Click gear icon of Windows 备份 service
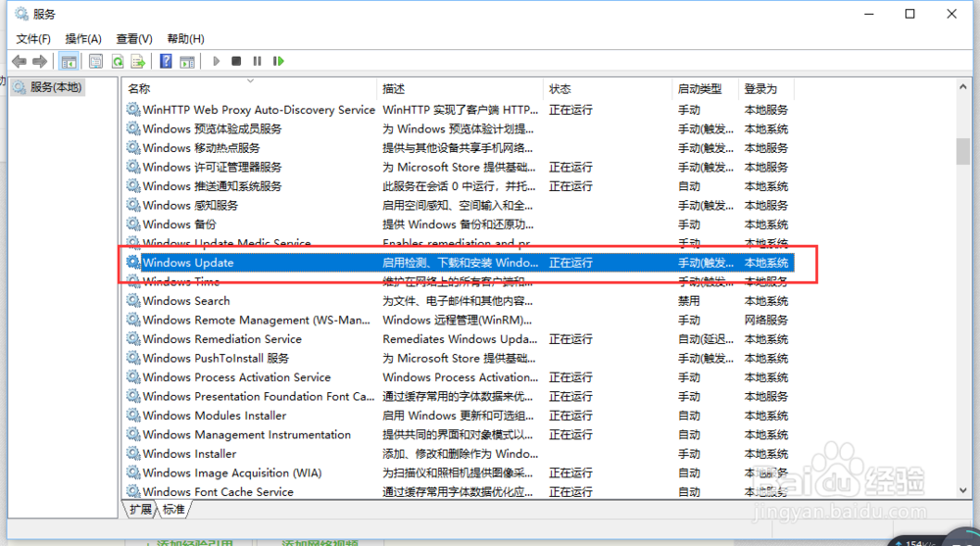980x546 pixels. 133,223
